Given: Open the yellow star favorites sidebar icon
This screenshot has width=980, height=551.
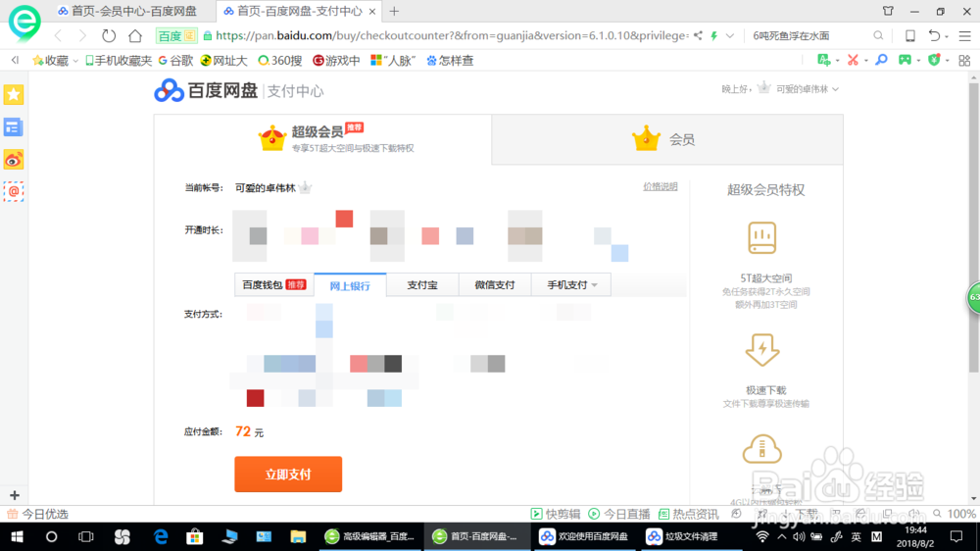Looking at the screenshot, I should (x=14, y=95).
